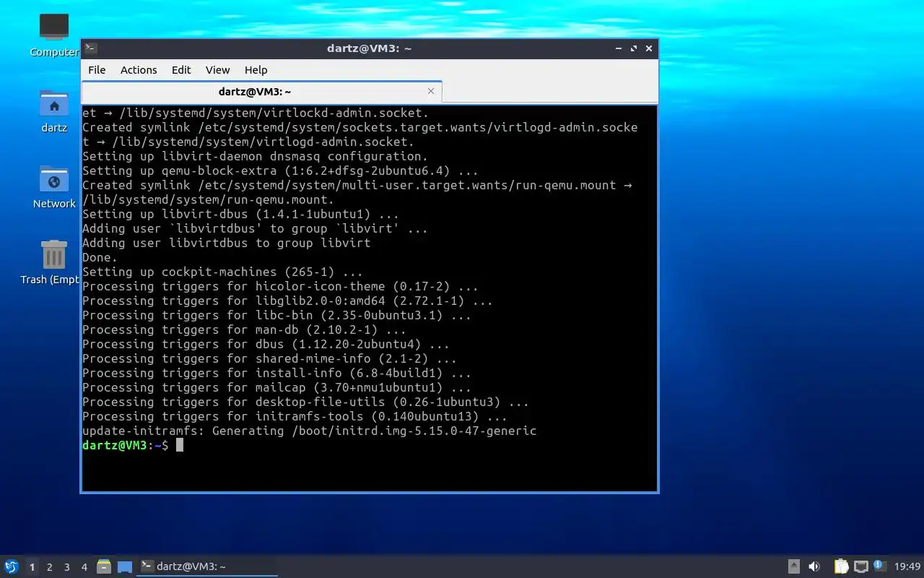Screen dimensions: 924x578
Task: Launch the file manager from the taskbar
Action: click(x=104, y=566)
